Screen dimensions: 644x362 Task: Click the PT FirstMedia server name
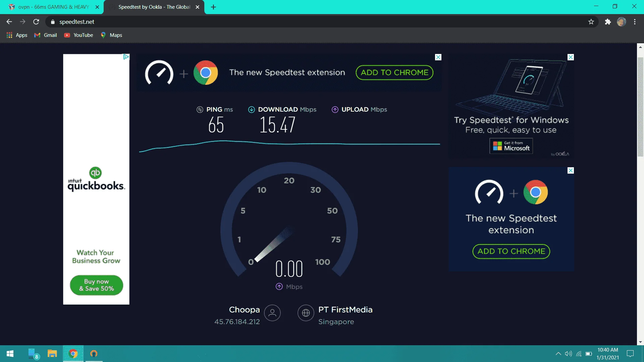pos(345,310)
